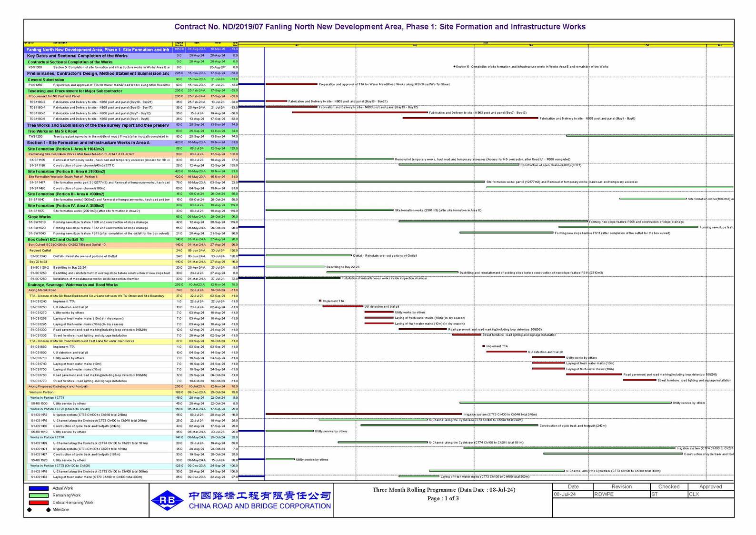Click the Implement TTA bar for S1-CS1240

tap(320, 301)
